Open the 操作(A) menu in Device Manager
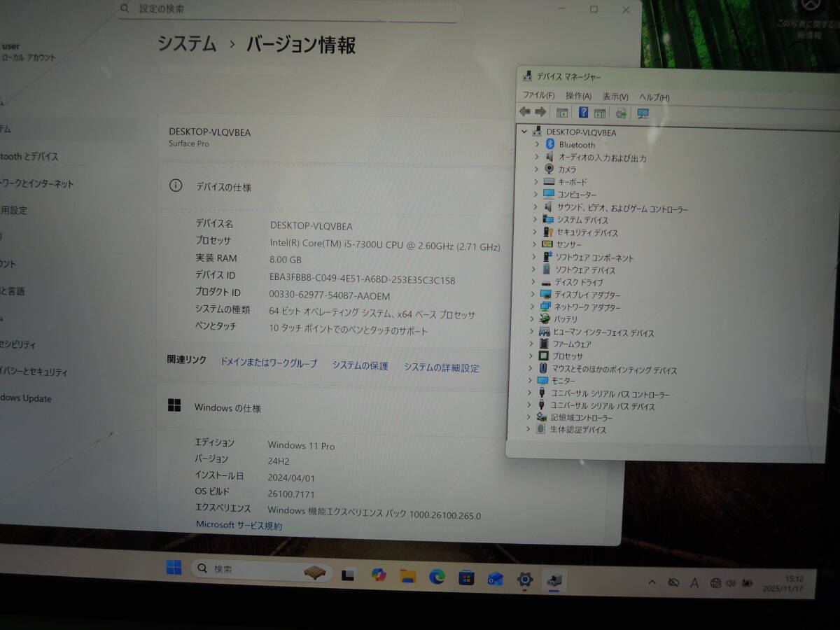This screenshot has width=840, height=630. pyautogui.click(x=578, y=96)
